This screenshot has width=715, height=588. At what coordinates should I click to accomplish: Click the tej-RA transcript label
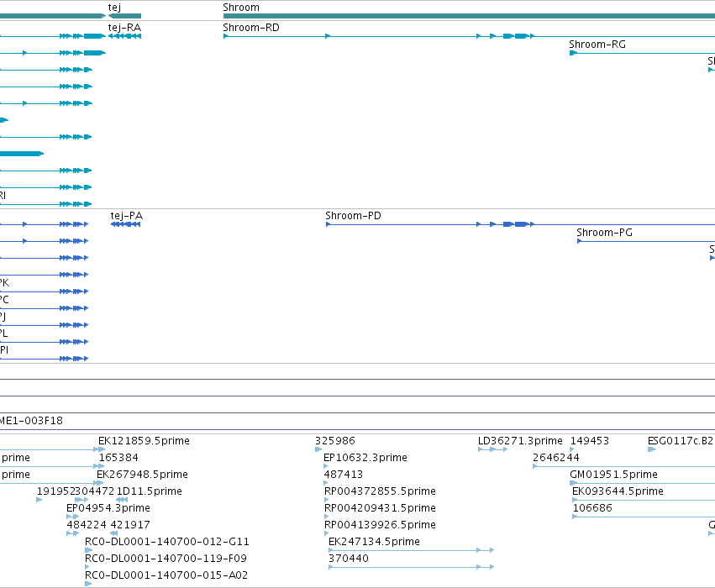pos(124,28)
